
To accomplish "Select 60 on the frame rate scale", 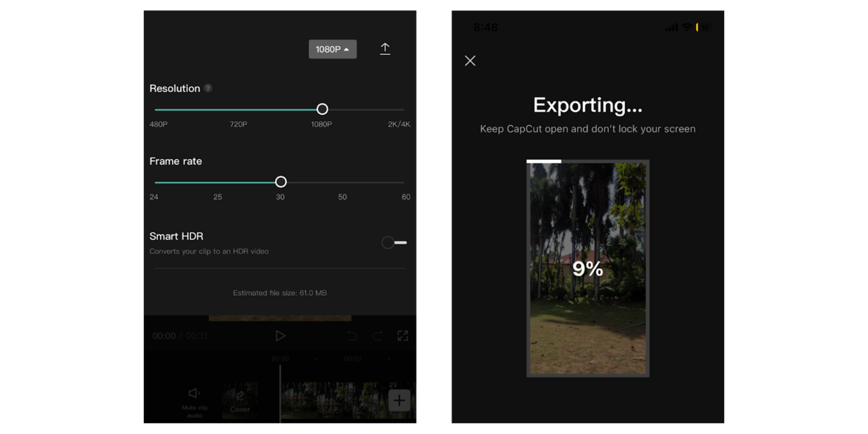I will point(405,182).
